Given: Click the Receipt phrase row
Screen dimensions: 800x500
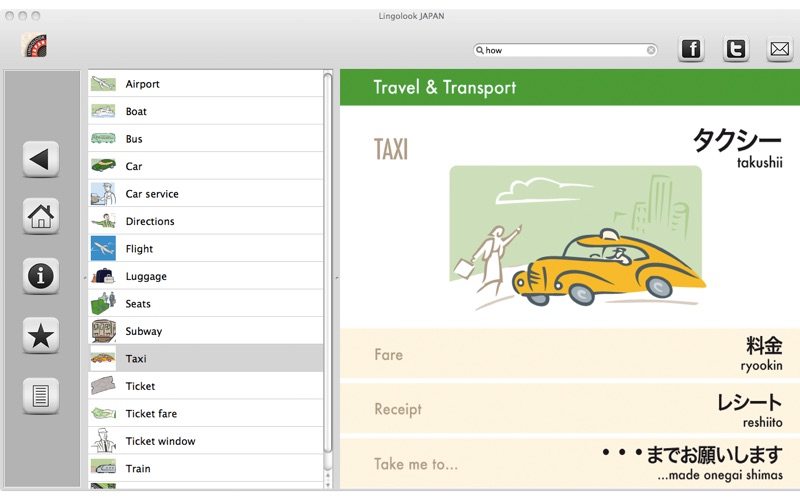Looking at the screenshot, I should click(570, 409).
